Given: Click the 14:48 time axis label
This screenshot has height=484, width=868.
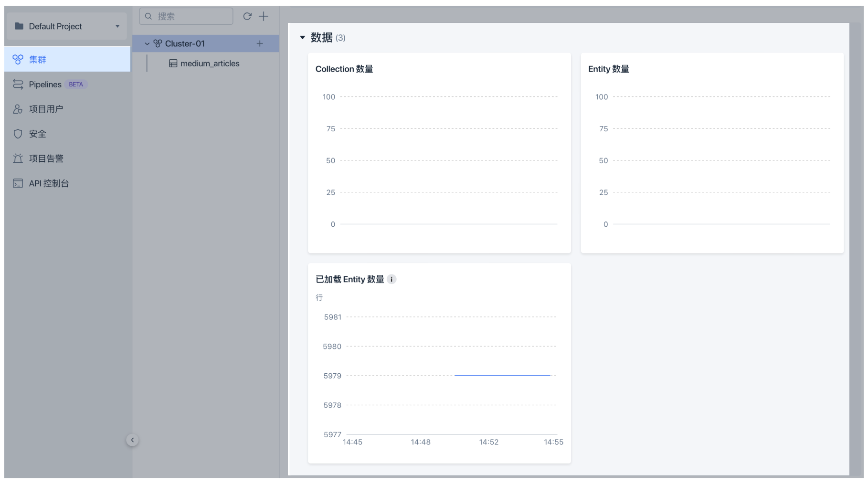Looking at the screenshot, I should tap(421, 442).
